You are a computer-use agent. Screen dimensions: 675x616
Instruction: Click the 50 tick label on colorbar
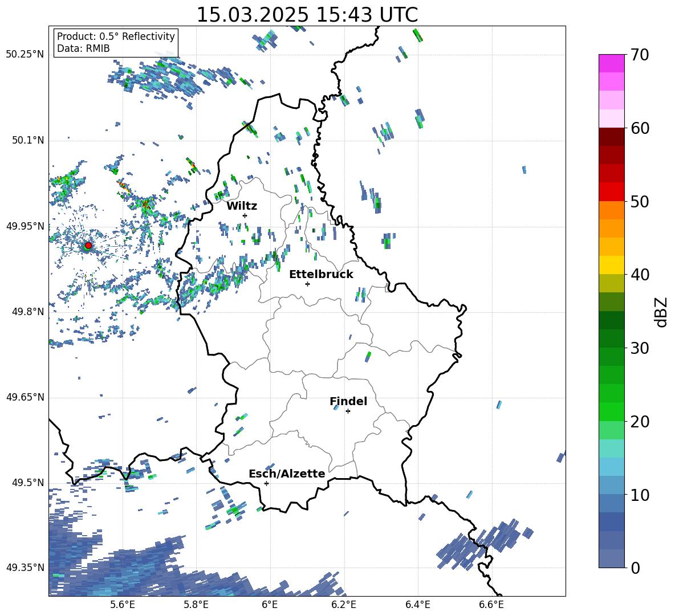click(x=640, y=202)
